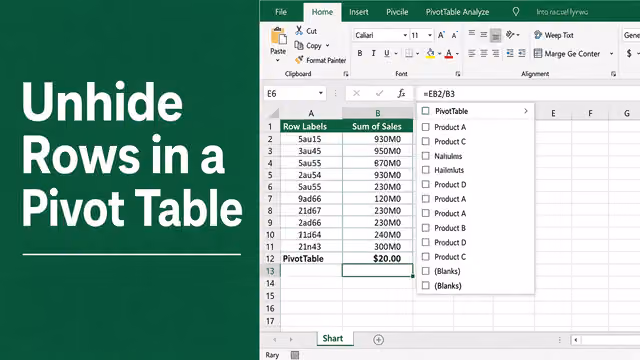Select the Cut scissors icon

(x=299, y=31)
